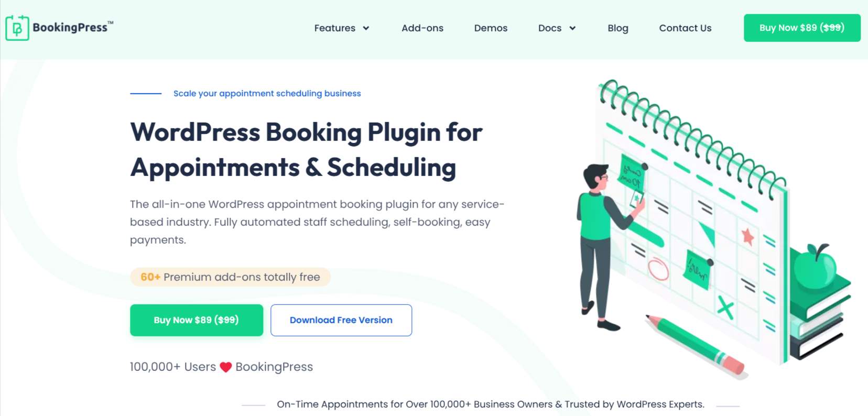Image resolution: width=868 pixels, height=416 pixels.
Task: Click 'On-Time Appointments for Over 100,000+' text
Action: point(374,404)
